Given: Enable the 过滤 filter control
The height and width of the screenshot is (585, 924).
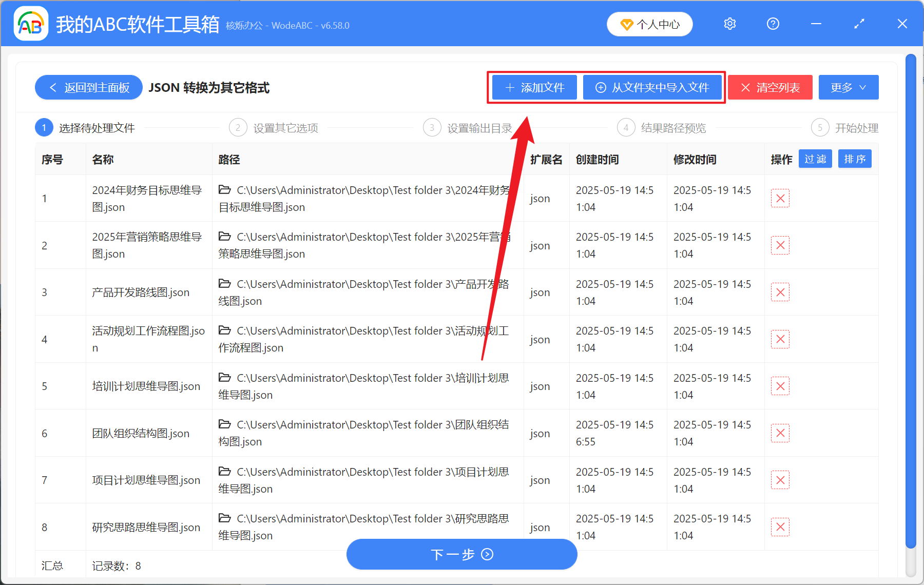Looking at the screenshot, I should (x=815, y=159).
